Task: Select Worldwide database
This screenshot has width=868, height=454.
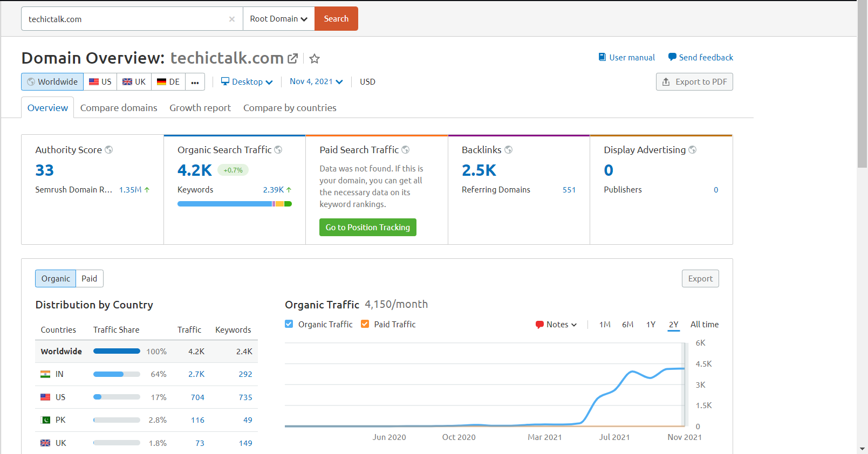Action: (x=52, y=82)
